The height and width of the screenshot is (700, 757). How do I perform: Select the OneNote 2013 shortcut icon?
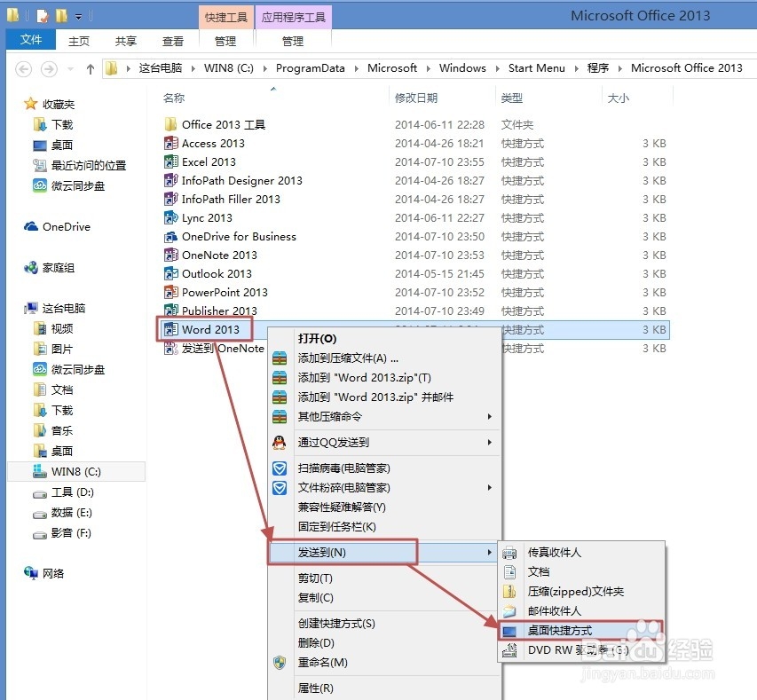[x=171, y=255]
